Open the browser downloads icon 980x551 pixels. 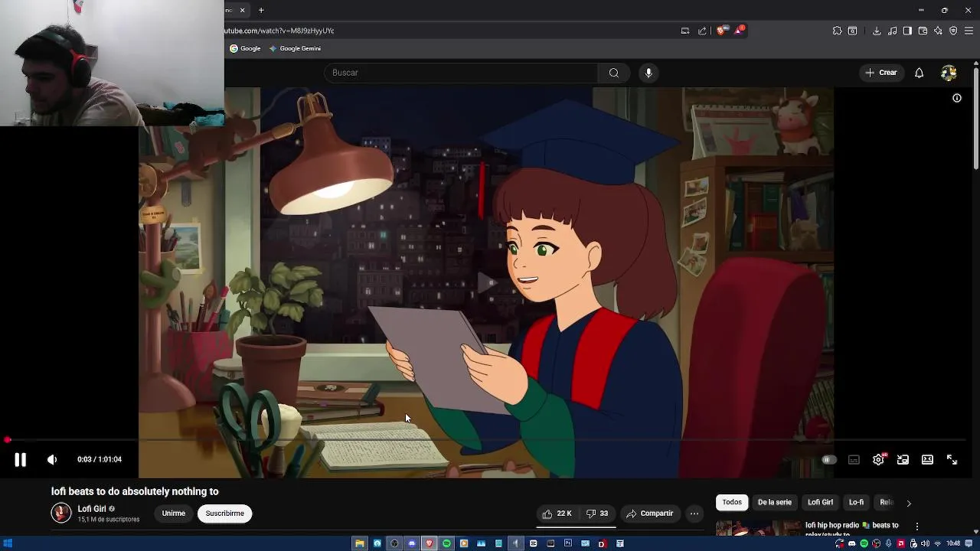coord(877,31)
